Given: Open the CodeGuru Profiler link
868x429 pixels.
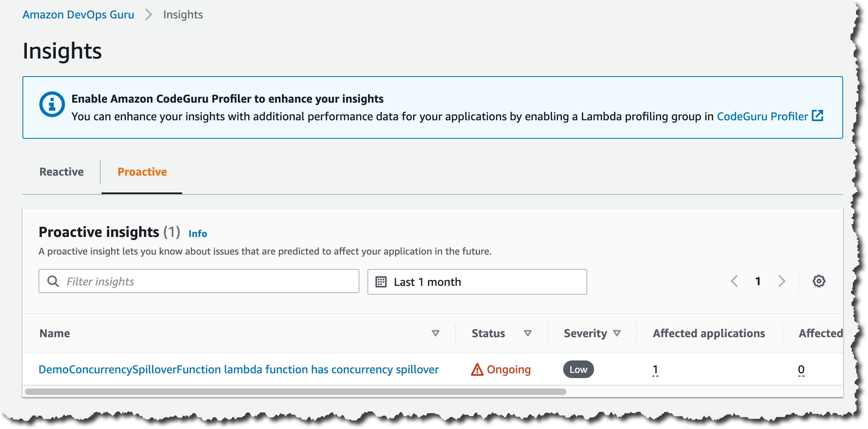Looking at the screenshot, I should [762, 116].
